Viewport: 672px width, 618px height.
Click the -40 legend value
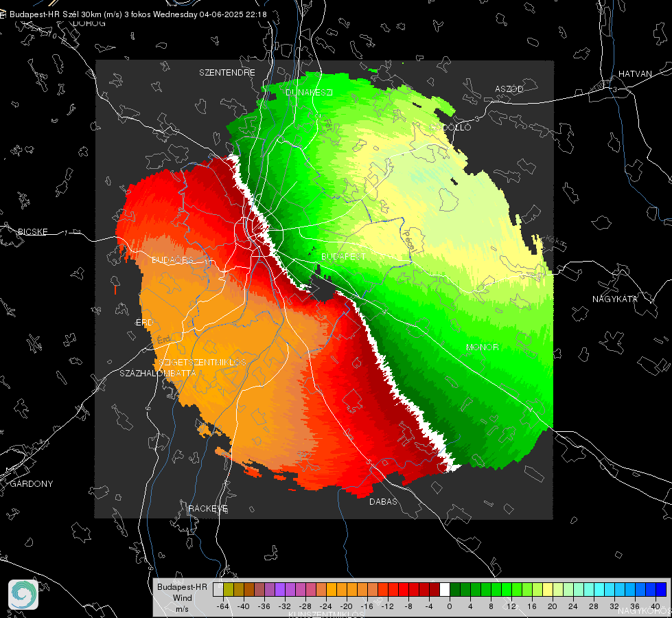244,606
